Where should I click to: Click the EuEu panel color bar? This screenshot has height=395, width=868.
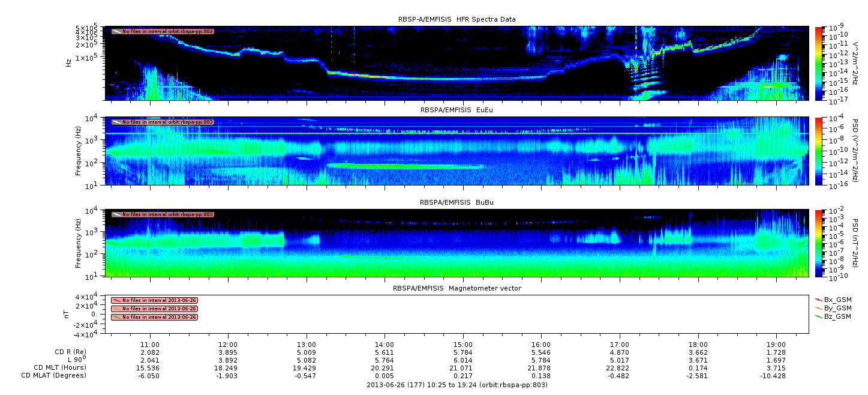pos(819,151)
